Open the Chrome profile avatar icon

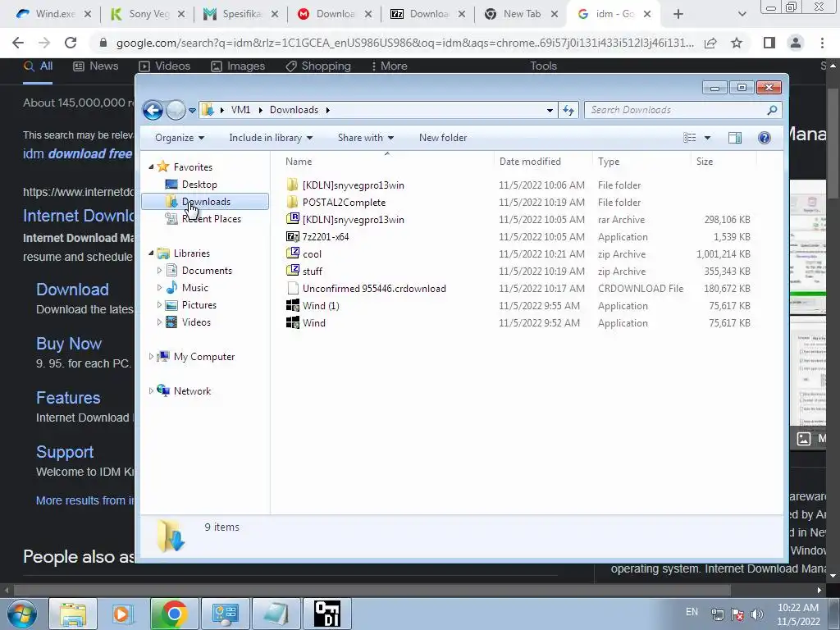796,43
